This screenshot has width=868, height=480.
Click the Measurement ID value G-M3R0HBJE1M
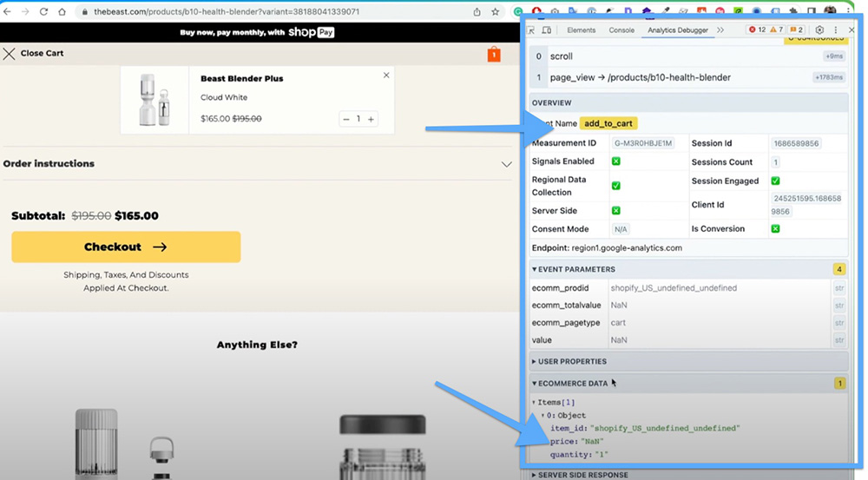tap(642, 143)
